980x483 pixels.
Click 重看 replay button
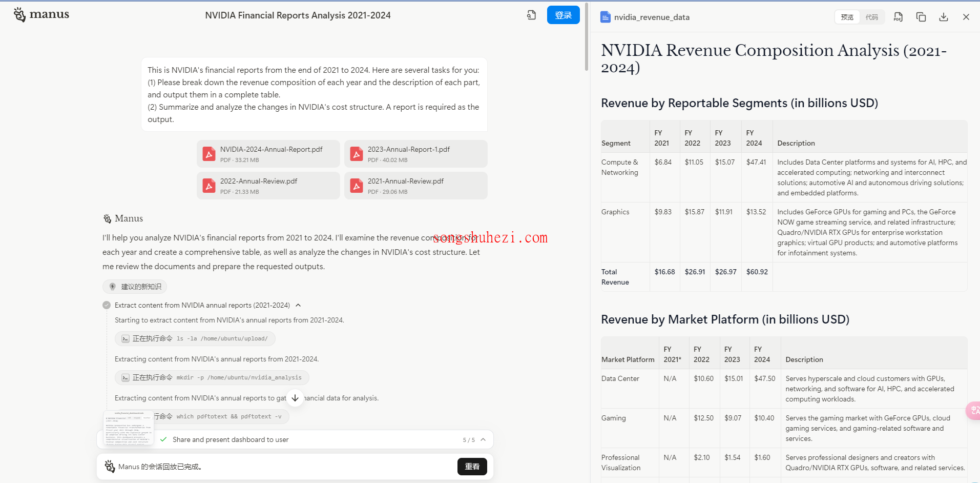coord(472,467)
